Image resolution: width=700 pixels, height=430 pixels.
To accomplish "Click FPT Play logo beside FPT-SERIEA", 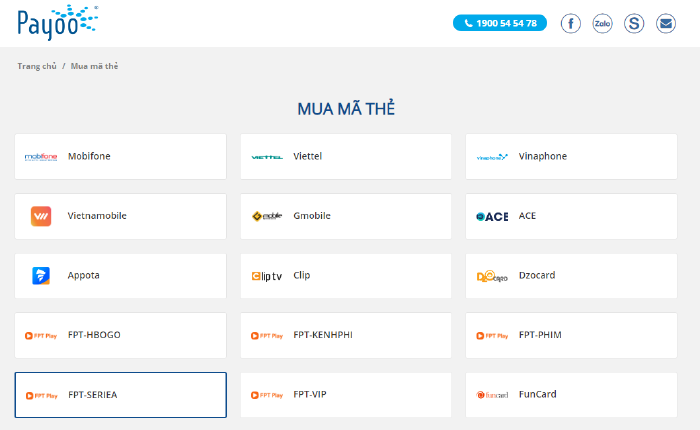I will pos(42,396).
